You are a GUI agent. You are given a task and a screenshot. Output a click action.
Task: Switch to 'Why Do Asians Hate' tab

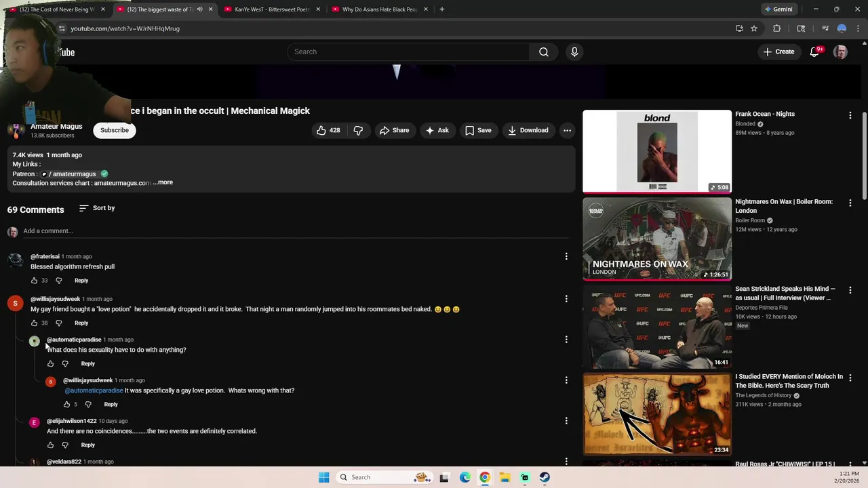(x=379, y=9)
